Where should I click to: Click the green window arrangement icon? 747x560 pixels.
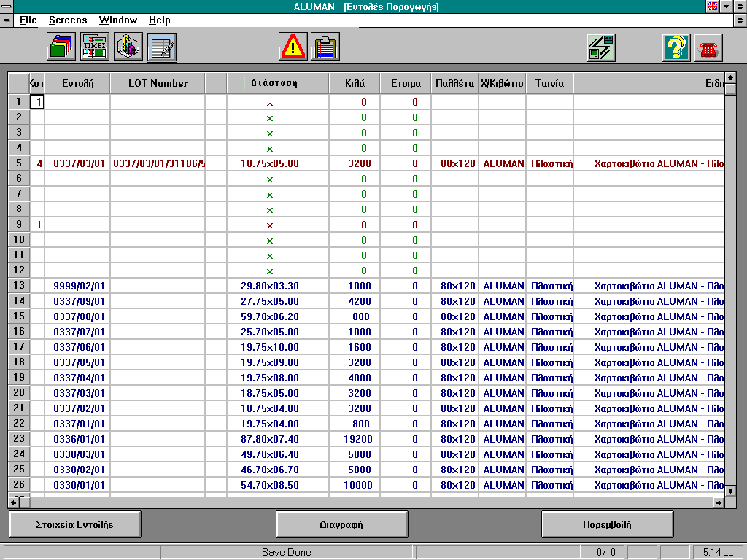click(602, 48)
